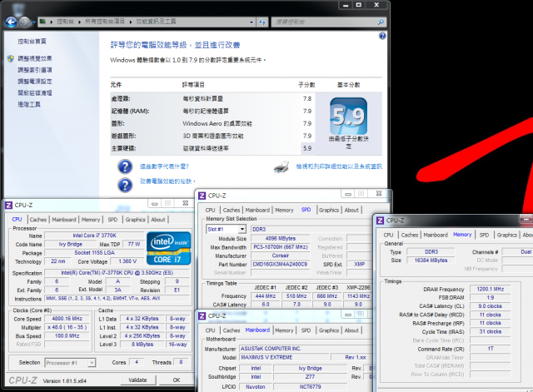The width and height of the screenshot is (533, 392).
Task: Click the search magnifier icon
Action: [x=381, y=22]
